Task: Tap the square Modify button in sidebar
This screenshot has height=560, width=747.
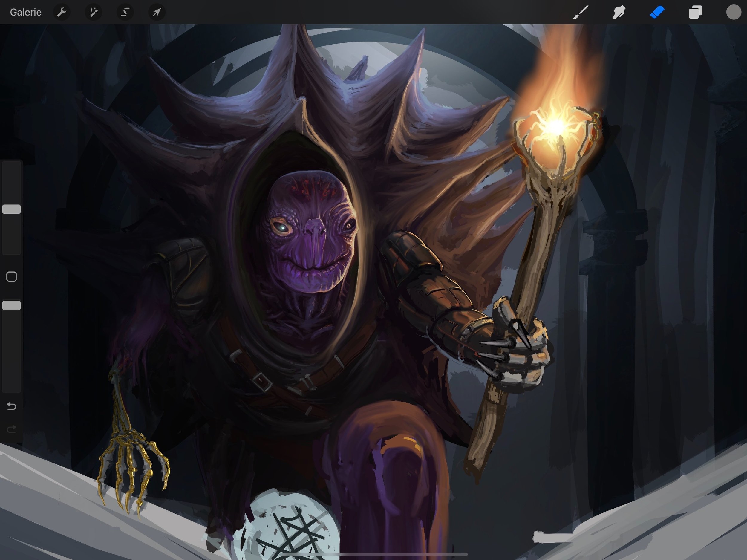Action: pos(11,277)
